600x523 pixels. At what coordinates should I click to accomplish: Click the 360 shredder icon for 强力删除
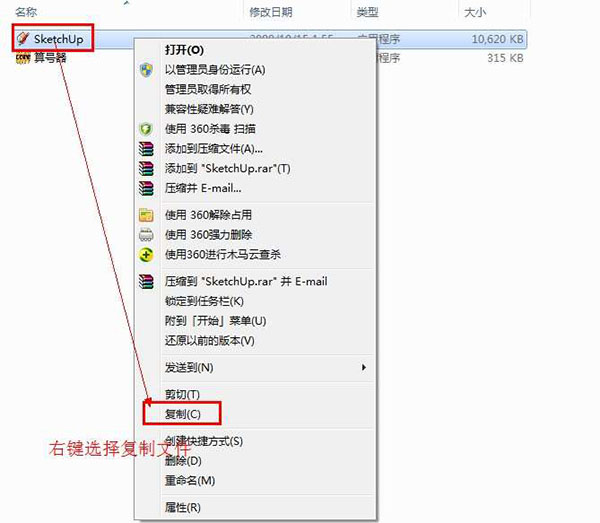(x=146, y=235)
